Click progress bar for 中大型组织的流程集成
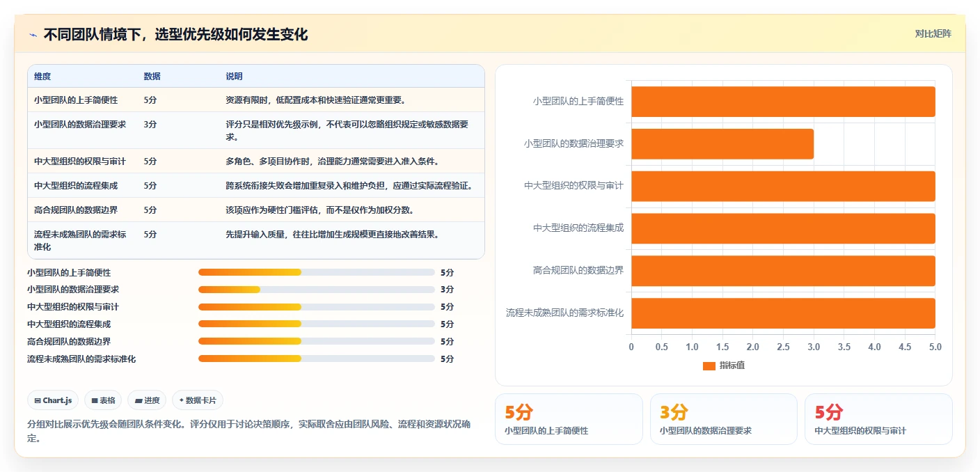 (317, 324)
